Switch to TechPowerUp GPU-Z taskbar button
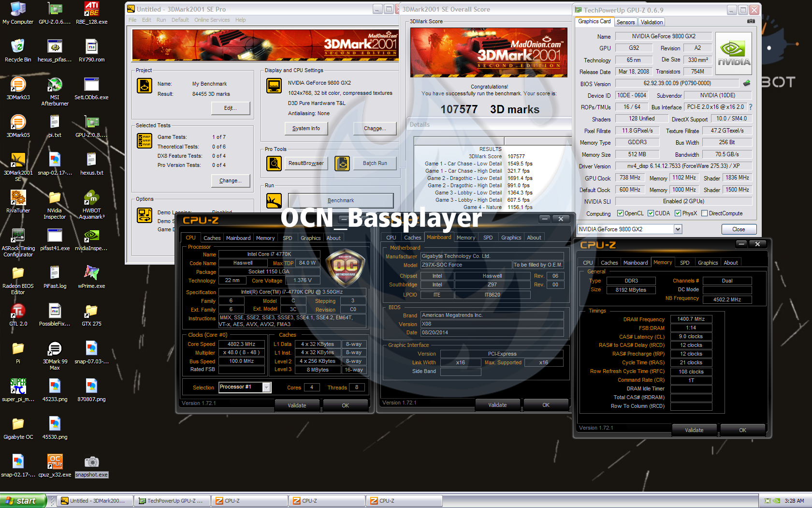Viewport: 812px width, 508px height. [173, 501]
